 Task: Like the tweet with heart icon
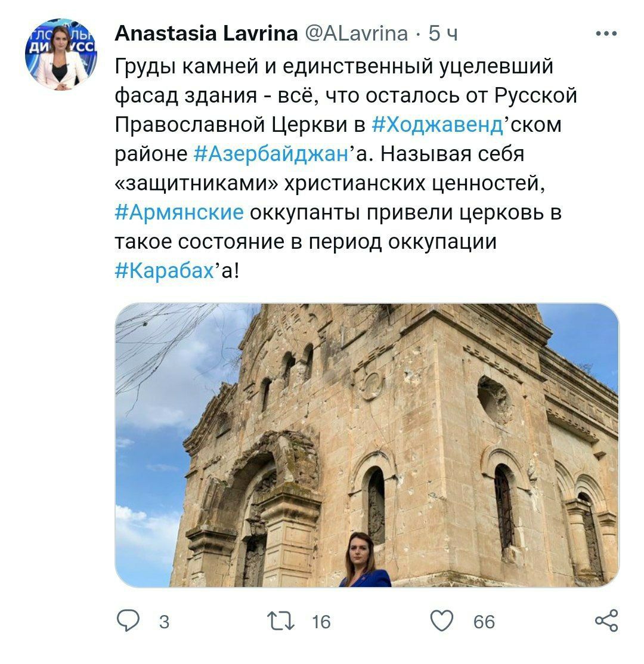(441, 621)
